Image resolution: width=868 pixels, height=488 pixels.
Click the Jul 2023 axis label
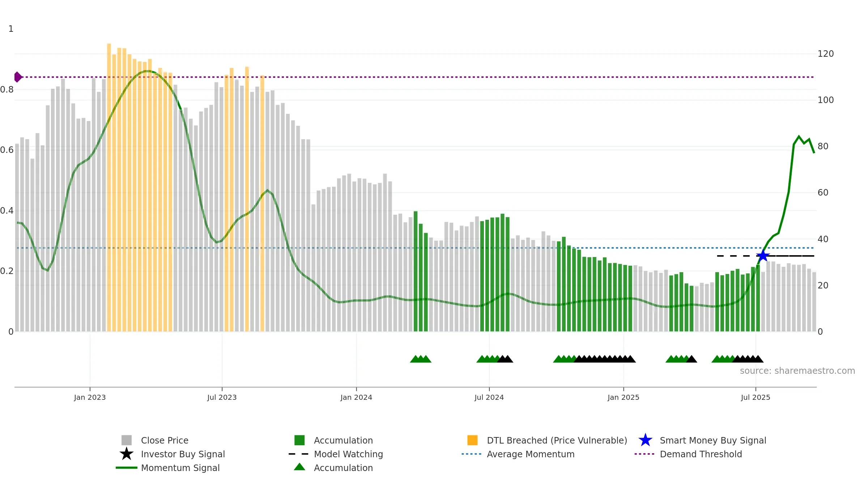[x=222, y=397]
